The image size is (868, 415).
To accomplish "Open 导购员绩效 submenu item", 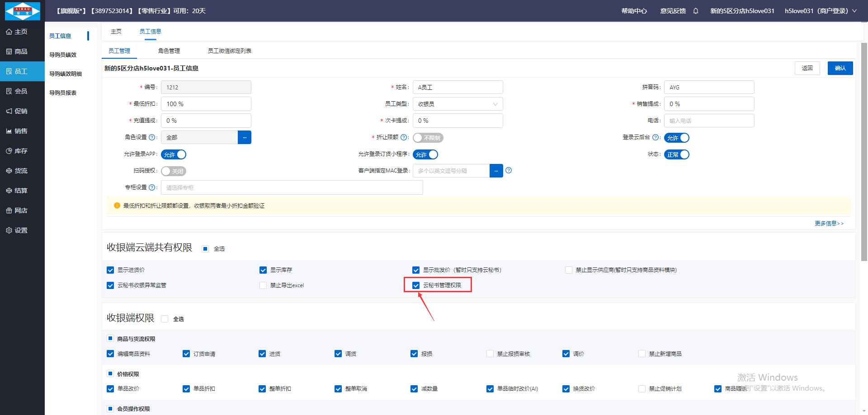I will (x=63, y=55).
